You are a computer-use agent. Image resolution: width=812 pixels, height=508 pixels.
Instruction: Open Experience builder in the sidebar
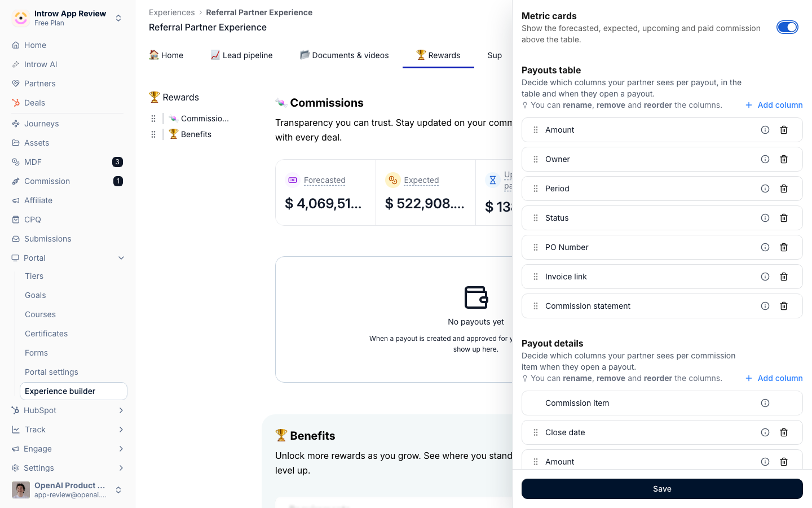(x=73, y=391)
